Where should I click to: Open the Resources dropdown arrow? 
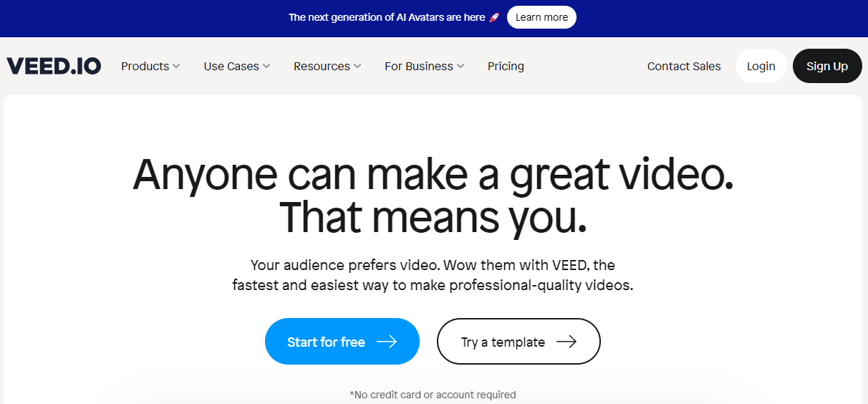click(357, 66)
